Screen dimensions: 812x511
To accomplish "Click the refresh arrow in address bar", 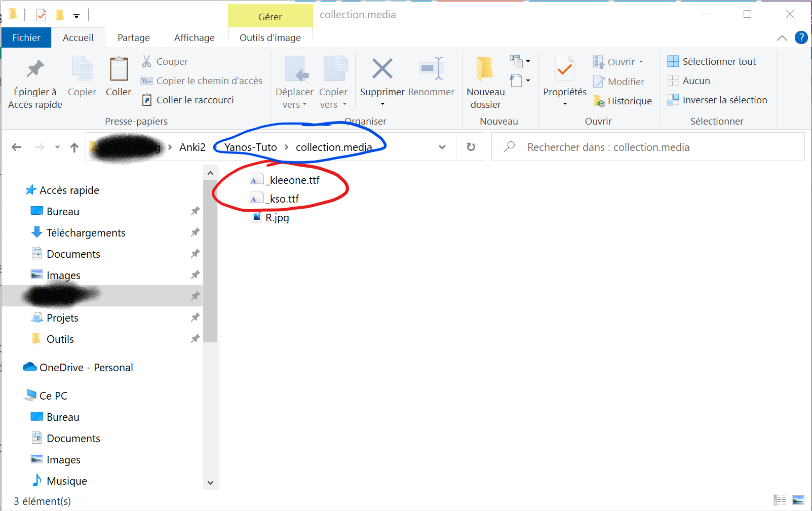I will click(x=471, y=146).
